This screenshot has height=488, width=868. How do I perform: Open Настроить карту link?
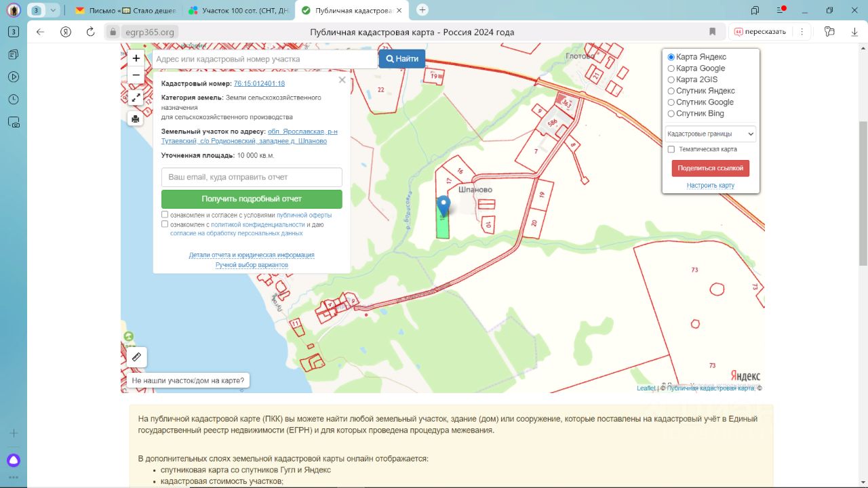tap(710, 186)
